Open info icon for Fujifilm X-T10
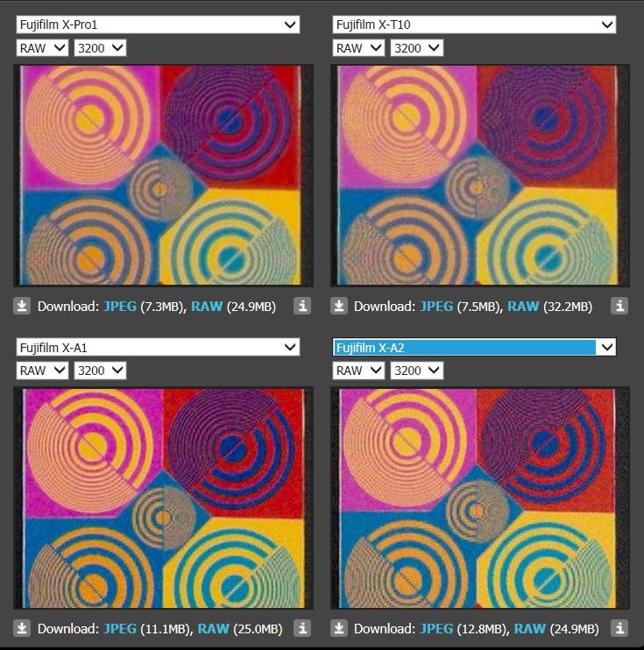 coord(619,307)
